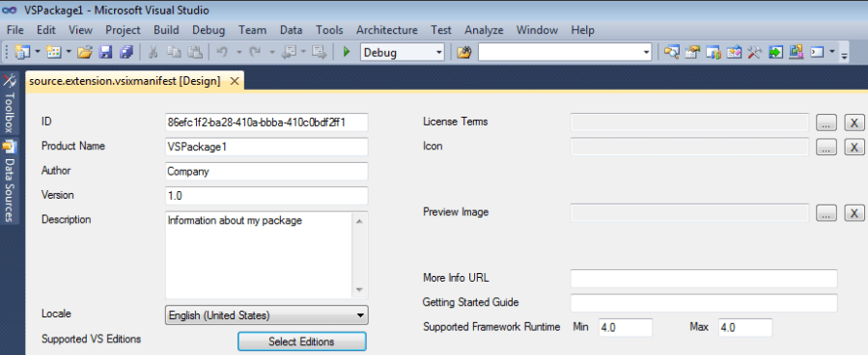Click the More Info URL field

pos(704,278)
